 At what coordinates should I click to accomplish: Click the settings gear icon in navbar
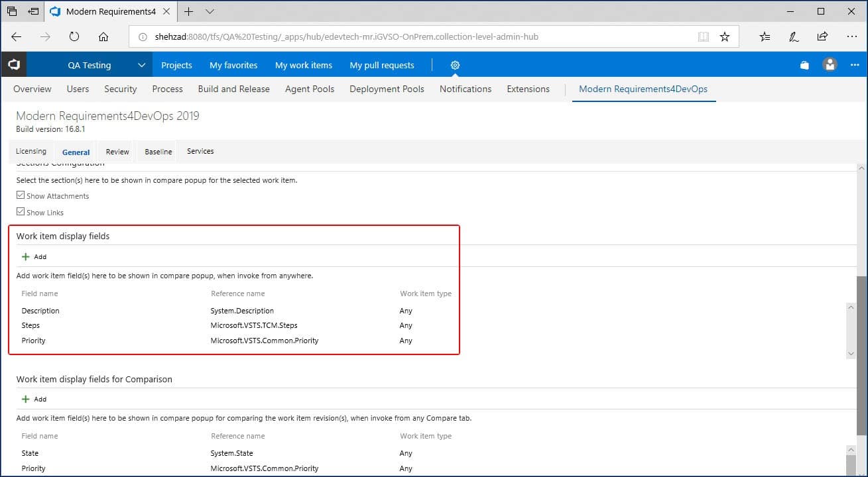point(455,65)
